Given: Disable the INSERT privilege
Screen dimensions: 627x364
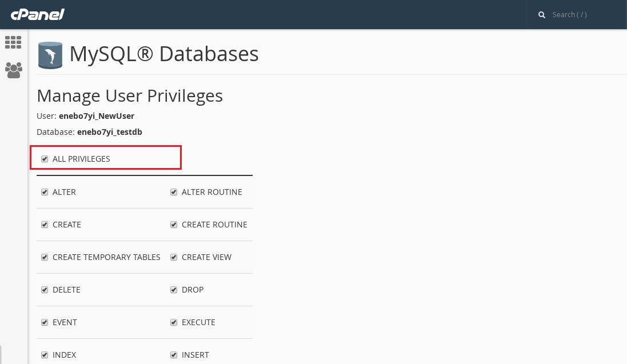Looking at the screenshot, I should [x=174, y=355].
